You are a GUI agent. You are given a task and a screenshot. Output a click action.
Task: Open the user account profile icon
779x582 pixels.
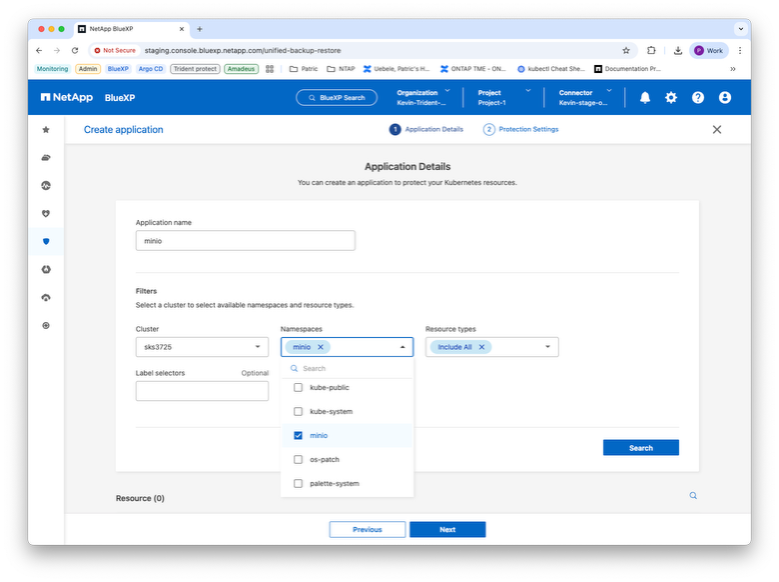pyautogui.click(x=725, y=97)
